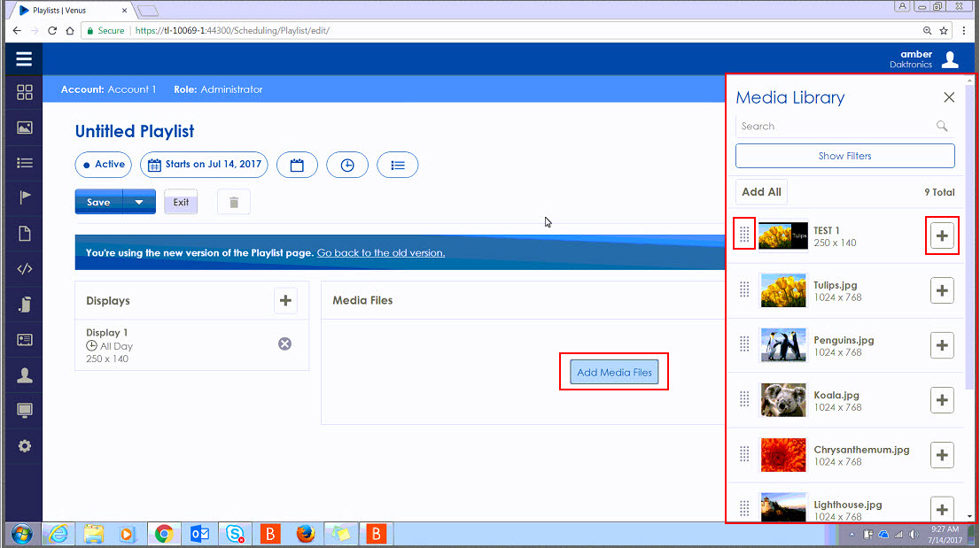Screen dimensions: 980x548
Task: Add TEST 1 to the playlist with plus button
Action: pyautogui.click(x=941, y=235)
